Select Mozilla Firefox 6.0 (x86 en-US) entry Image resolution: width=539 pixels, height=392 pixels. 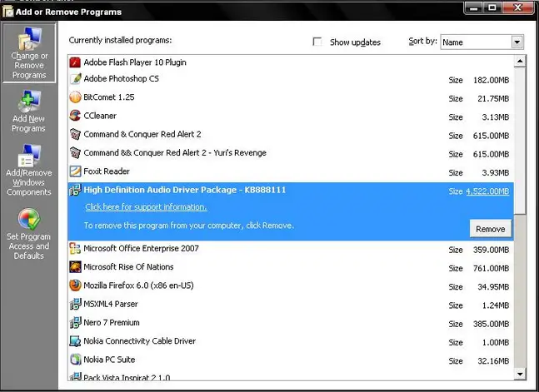291,286
